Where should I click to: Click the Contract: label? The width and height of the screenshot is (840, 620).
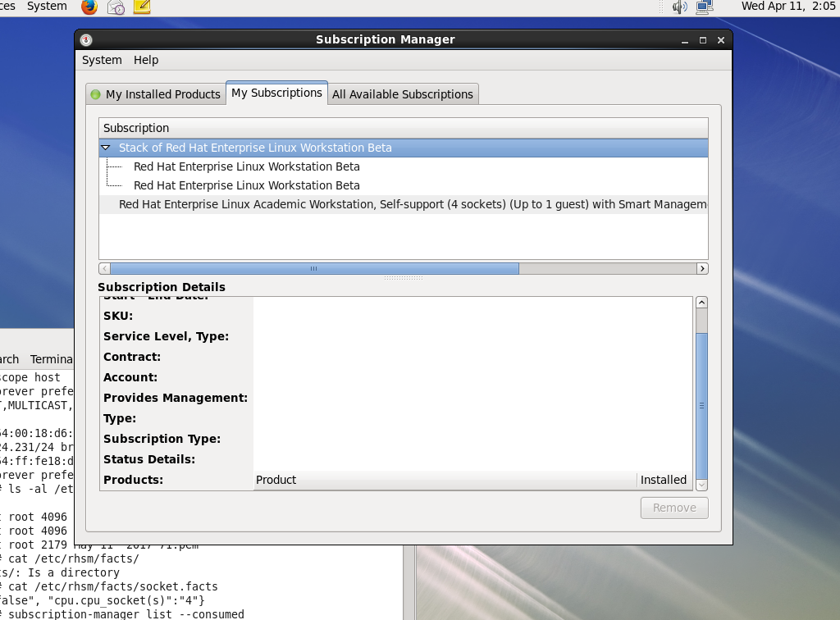pyautogui.click(x=132, y=357)
